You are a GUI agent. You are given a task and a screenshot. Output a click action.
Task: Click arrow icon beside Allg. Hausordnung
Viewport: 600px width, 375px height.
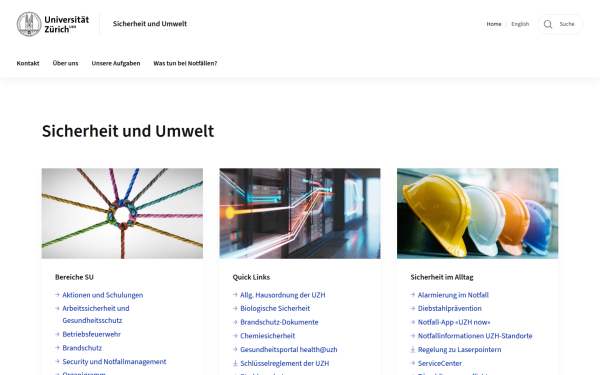coord(235,295)
